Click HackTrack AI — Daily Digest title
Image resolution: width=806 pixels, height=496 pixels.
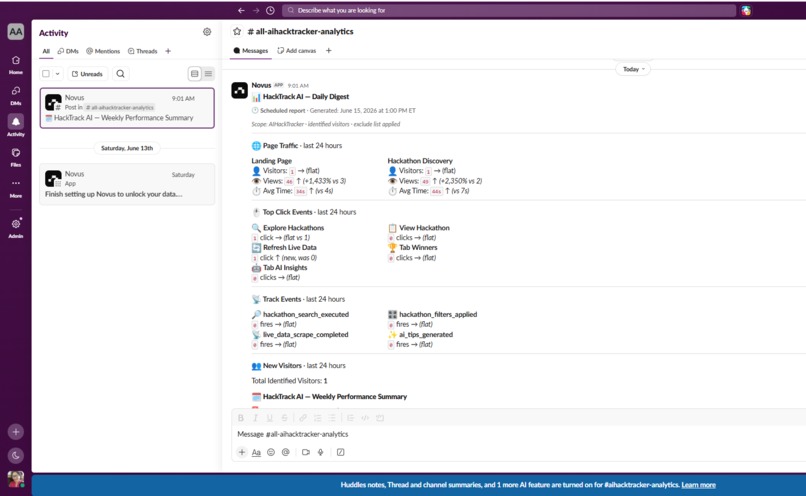pyautogui.click(x=306, y=97)
